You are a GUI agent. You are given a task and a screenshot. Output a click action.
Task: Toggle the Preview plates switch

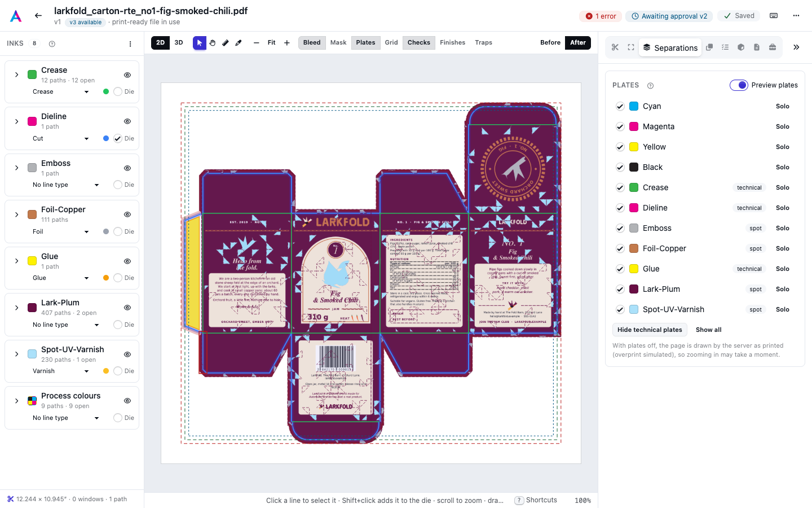click(x=739, y=85)
